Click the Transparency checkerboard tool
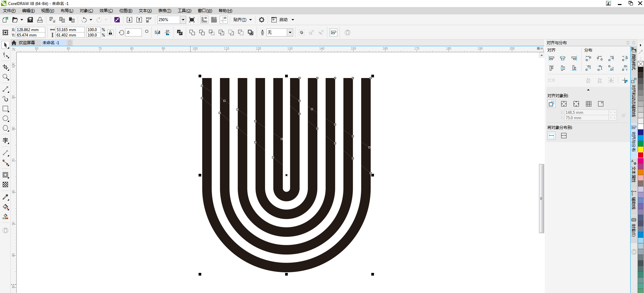This screenshot has height=293, width=644. [x=5, y=185]
